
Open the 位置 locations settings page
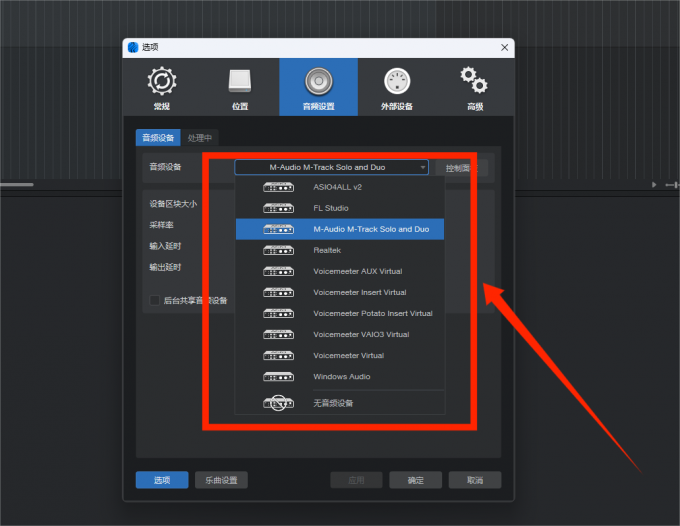[x=240, y=88]
